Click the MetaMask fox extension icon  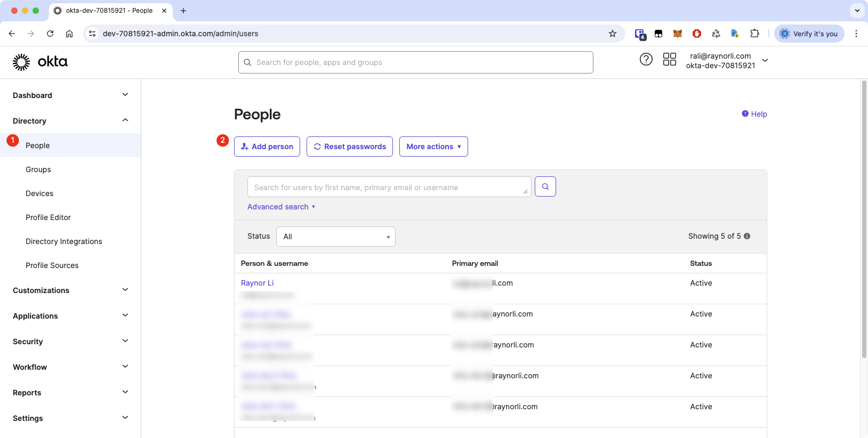click(678, 34)
